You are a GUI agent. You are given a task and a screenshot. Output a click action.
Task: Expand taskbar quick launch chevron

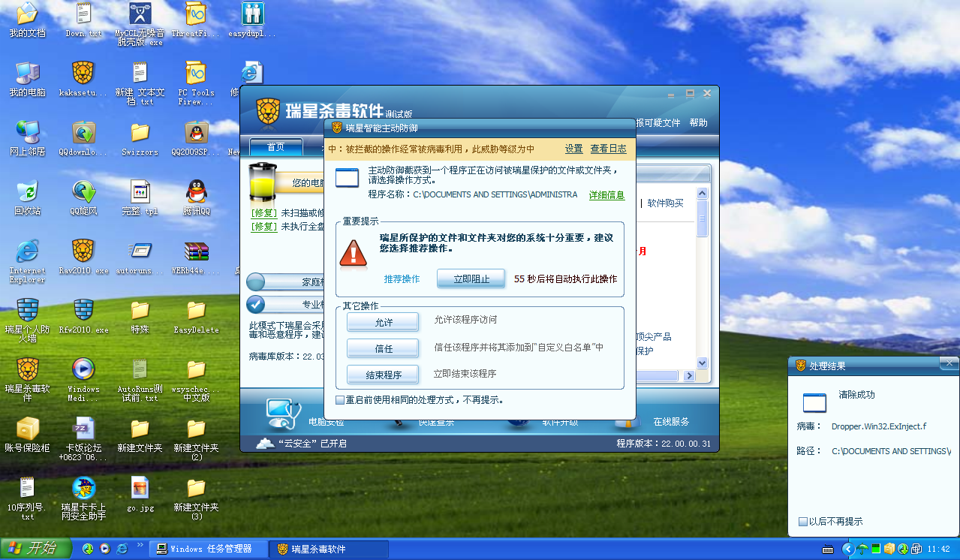coord(140,545)
